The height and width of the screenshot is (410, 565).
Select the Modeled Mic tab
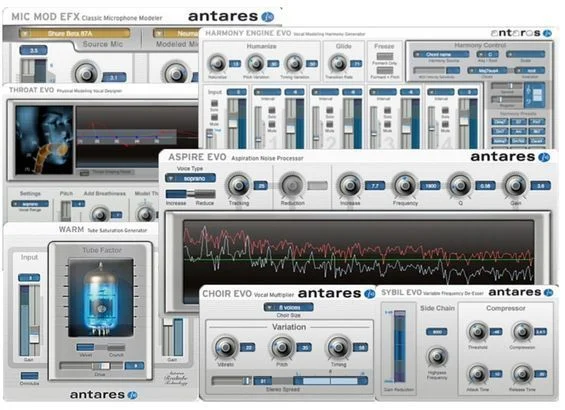click(177, 44)
